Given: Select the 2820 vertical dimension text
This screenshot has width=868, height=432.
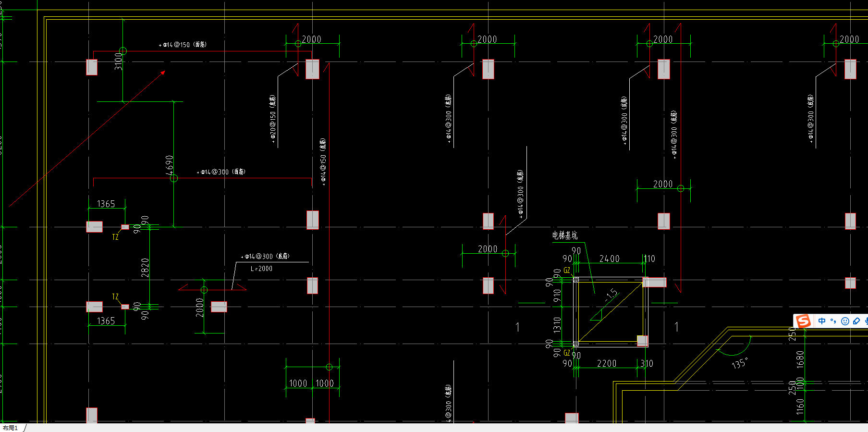Looking at the screenshot, I should (145, 268).
